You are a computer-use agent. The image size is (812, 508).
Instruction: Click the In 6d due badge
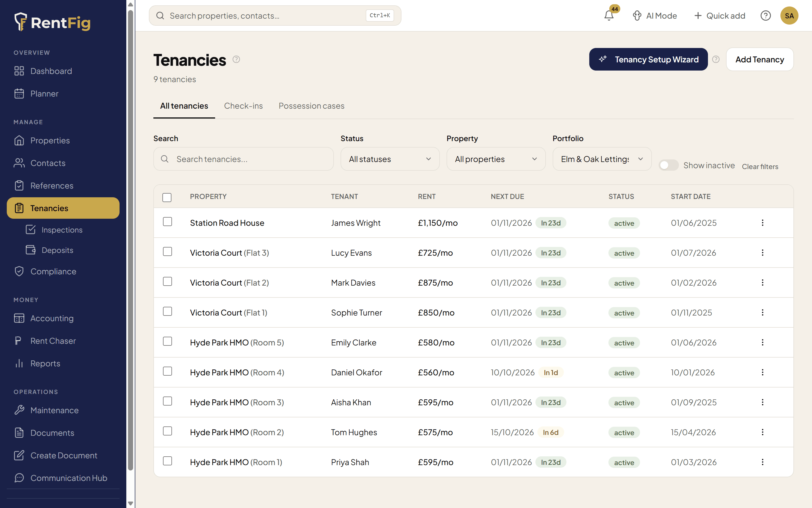coord(551,432)
